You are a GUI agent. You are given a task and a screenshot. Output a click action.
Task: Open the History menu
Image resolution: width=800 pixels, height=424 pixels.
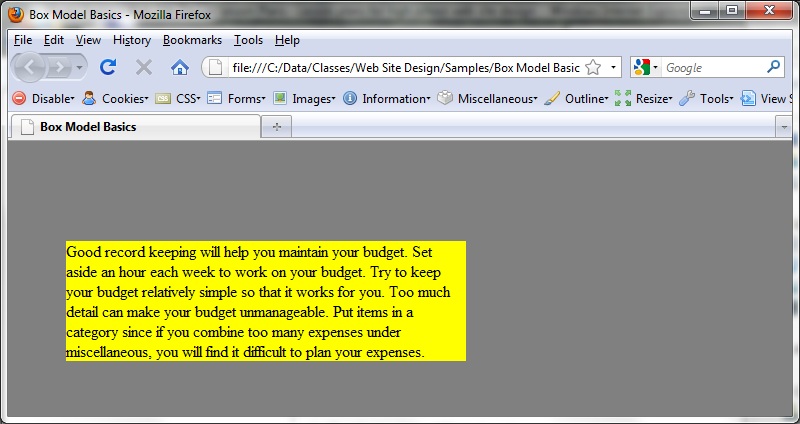click(132, 40)
